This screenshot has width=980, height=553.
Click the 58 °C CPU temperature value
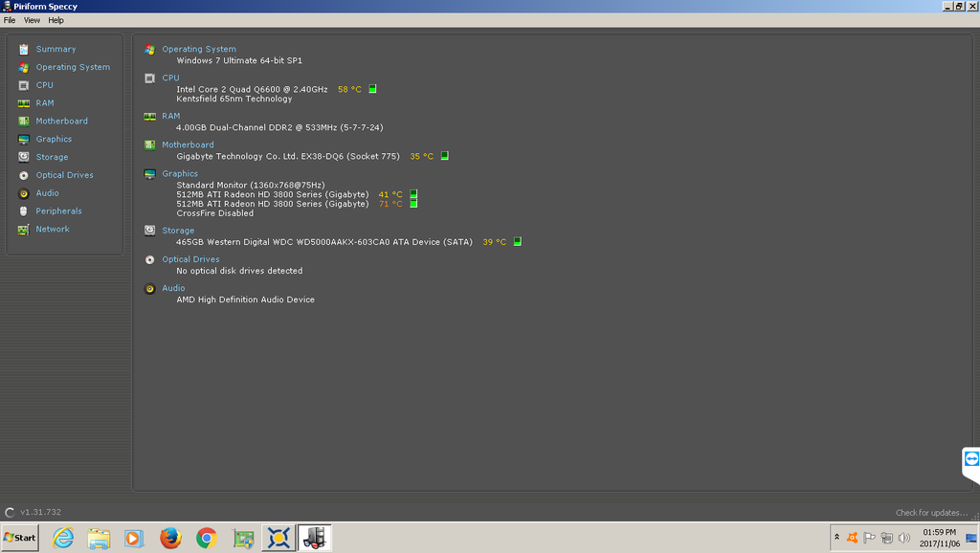(349, 89)
